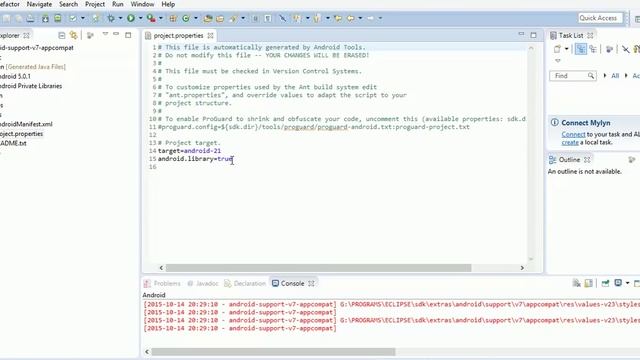The image size is (640, 360).
Task: Open the Android Virtual Device Manager icon
Action: tap(58, 18)
